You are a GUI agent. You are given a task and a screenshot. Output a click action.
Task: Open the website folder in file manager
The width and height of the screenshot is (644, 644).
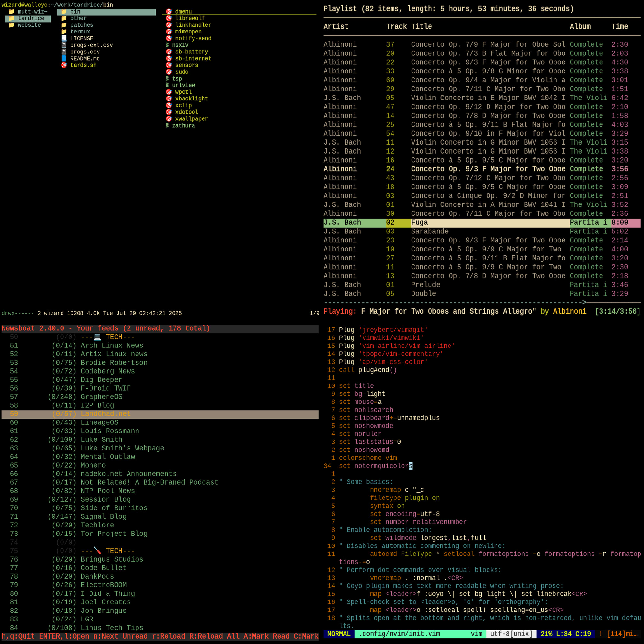[x=29, y=25]
